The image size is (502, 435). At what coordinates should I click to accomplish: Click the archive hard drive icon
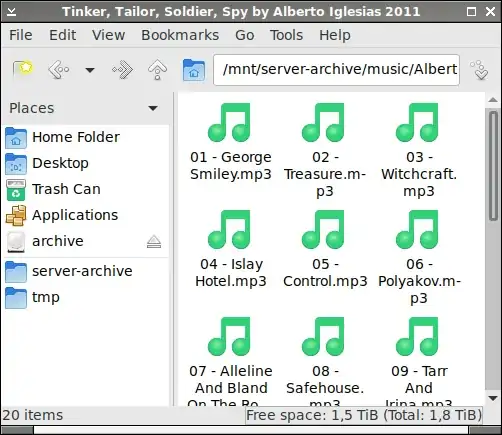point(16,242)
